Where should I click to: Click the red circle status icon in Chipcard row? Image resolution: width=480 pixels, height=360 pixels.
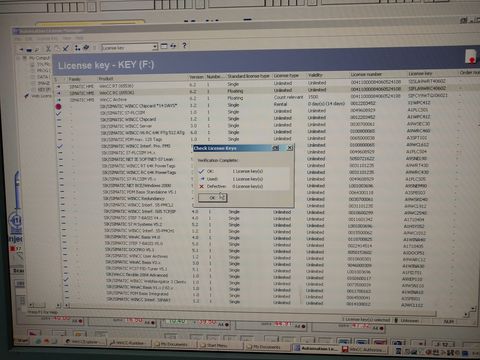point(58,107)
